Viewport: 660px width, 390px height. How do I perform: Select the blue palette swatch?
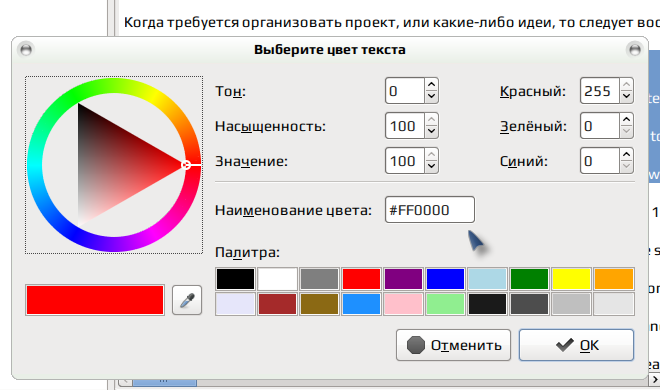(x=445, y=279)
